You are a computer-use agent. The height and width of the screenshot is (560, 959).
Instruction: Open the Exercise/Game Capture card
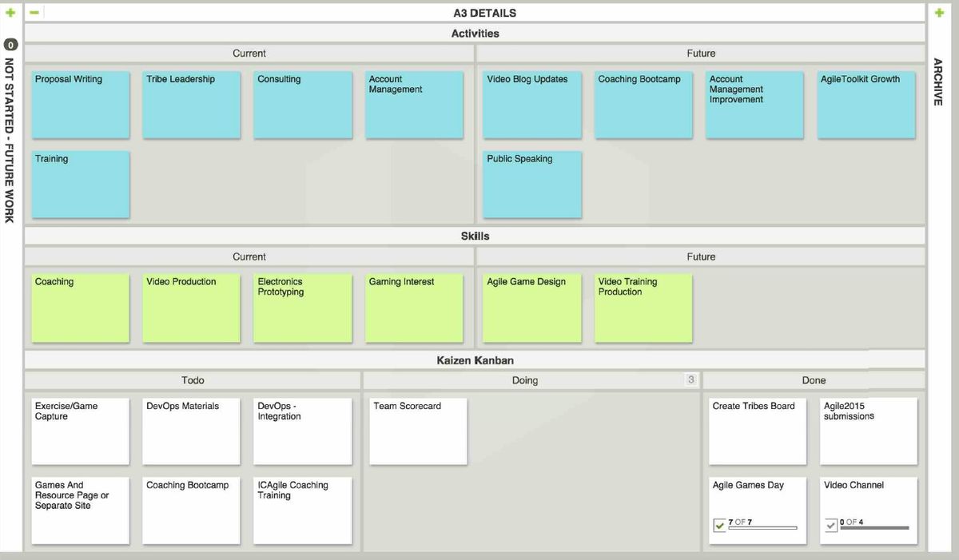tap(80, 431)
